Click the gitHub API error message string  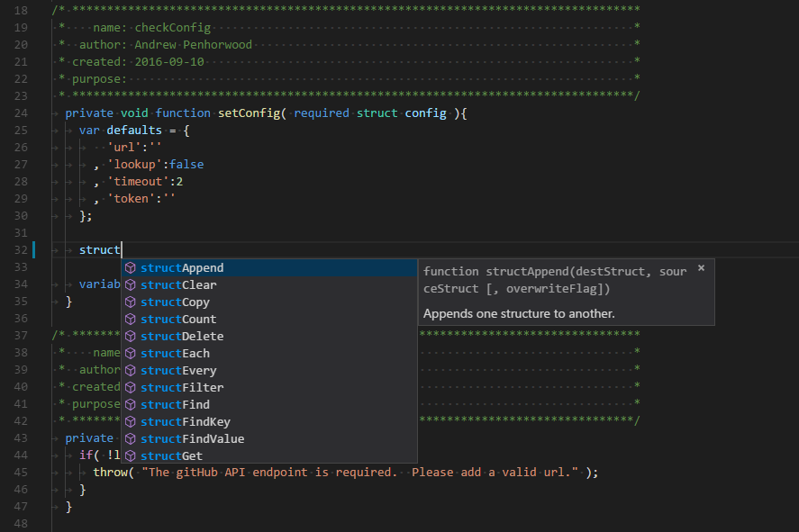[x=360, y=473]
